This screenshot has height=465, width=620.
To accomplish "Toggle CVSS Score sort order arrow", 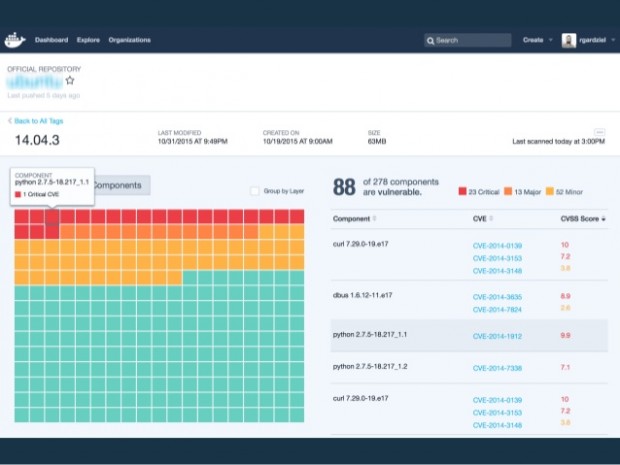I will [603, 219].
